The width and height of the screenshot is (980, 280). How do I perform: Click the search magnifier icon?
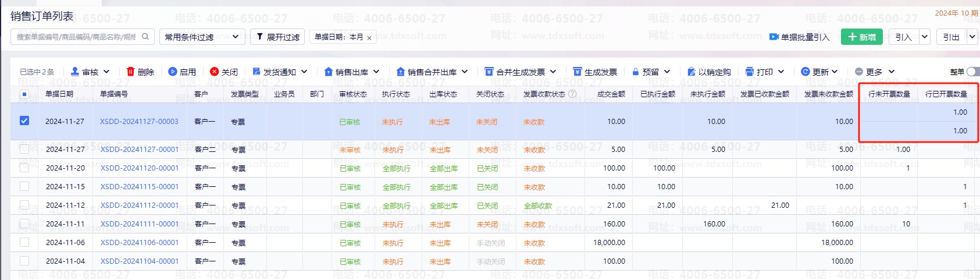(x=145, y=37)
